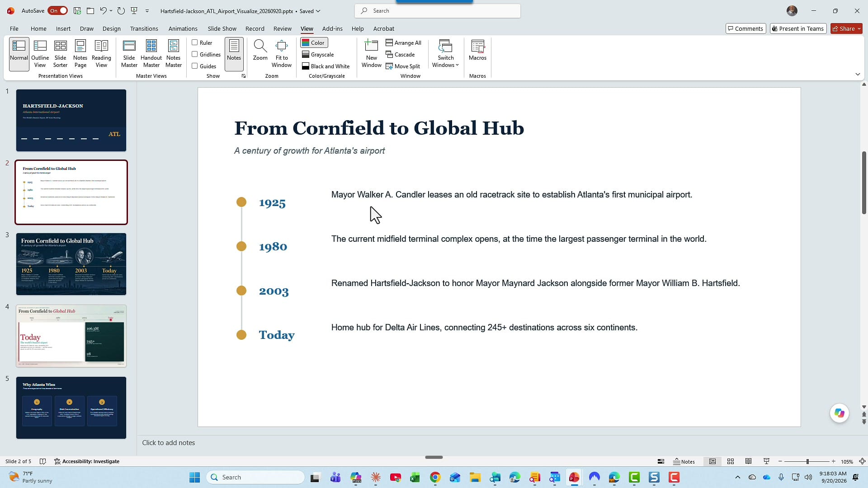Image resolution: width=868 pixels, height=488 pixels.
Task: Switch to the Insert tab
Action: point(63,28)
